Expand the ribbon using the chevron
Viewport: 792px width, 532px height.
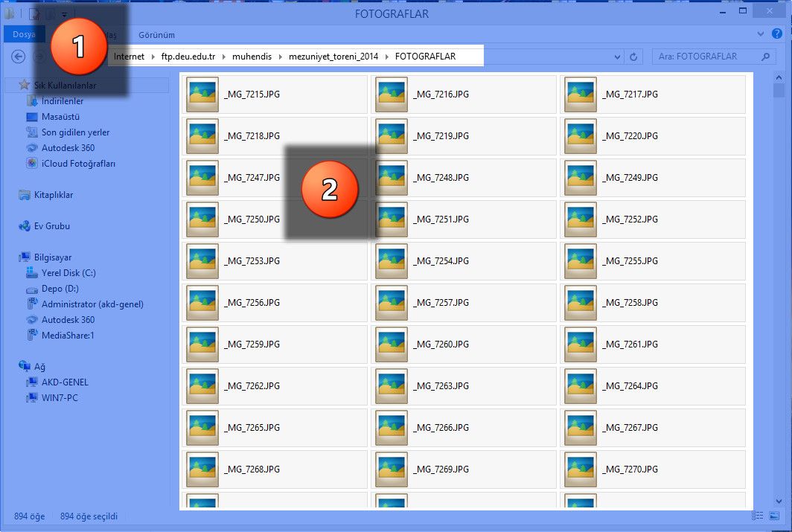761,33
